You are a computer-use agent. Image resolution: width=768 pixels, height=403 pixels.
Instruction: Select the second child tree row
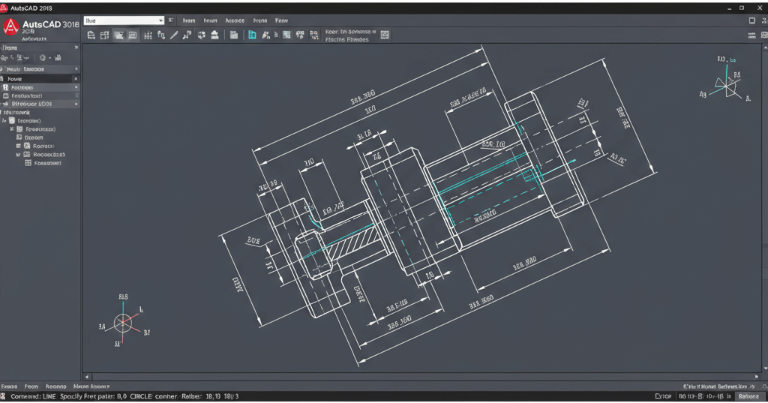[x=30, y=138]
